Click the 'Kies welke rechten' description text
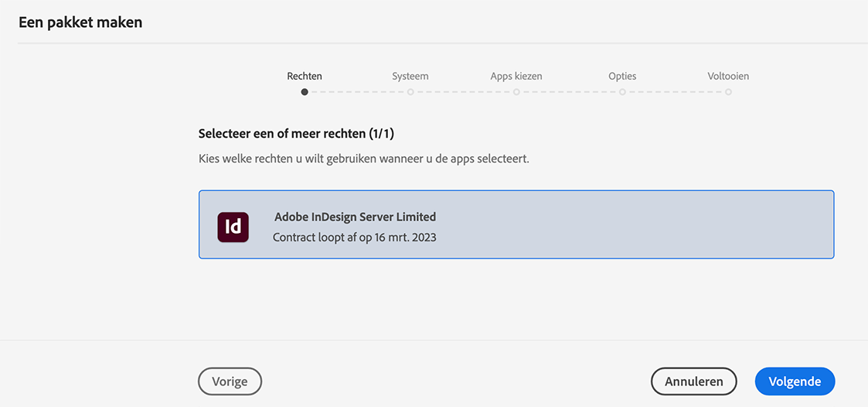 tap(363, 159)
